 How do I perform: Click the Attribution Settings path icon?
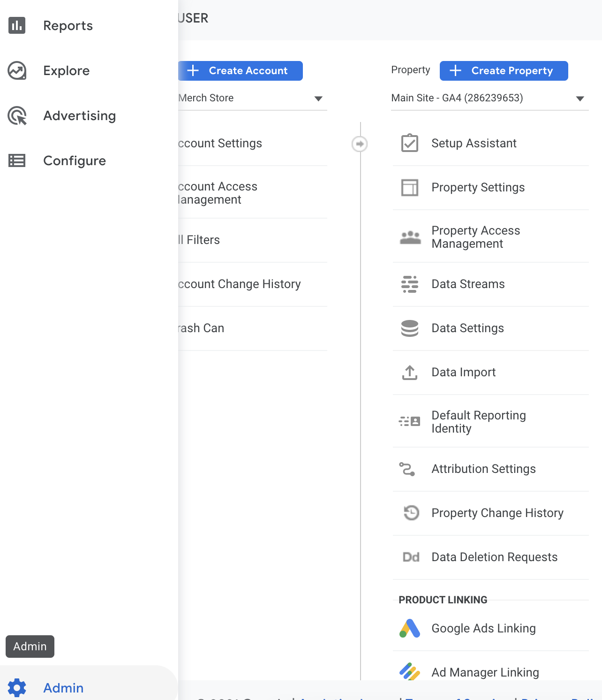click(x=407, y=469)
